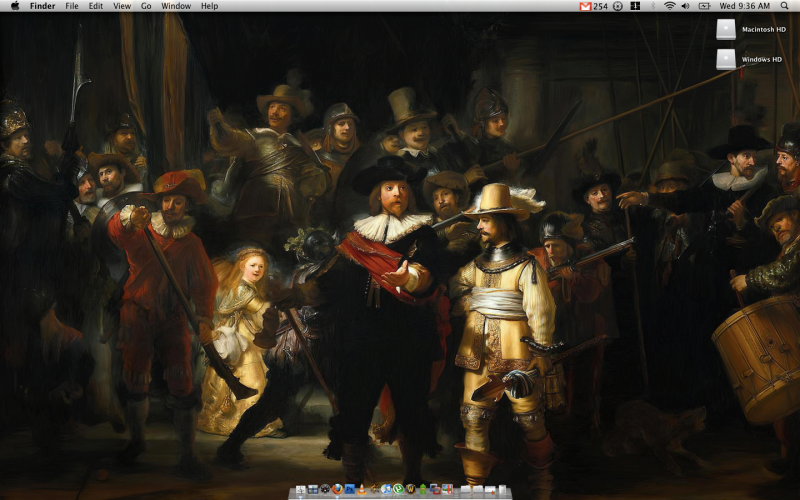
Task: Open the battery status menu
Action: tap(704, 6)
